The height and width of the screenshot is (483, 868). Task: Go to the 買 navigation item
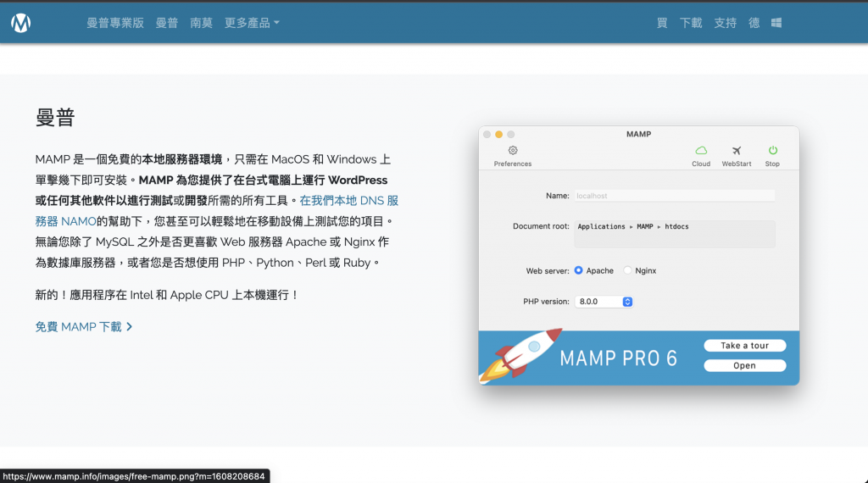coord(662,23)
